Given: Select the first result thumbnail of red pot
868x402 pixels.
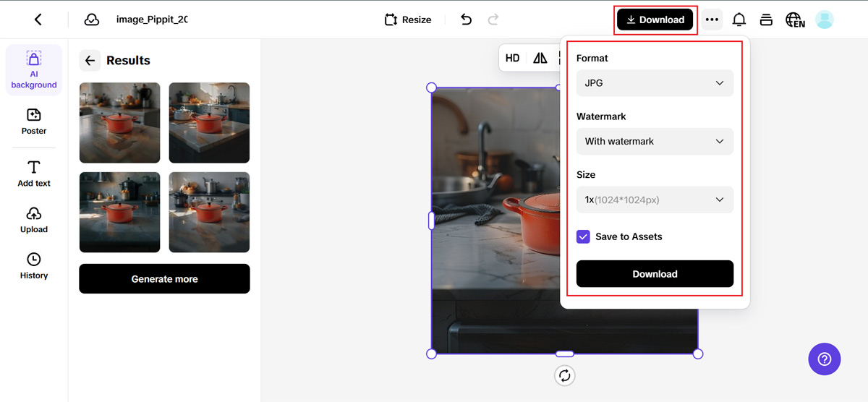Looking at the screenshot, I should [x=119, y=123].
